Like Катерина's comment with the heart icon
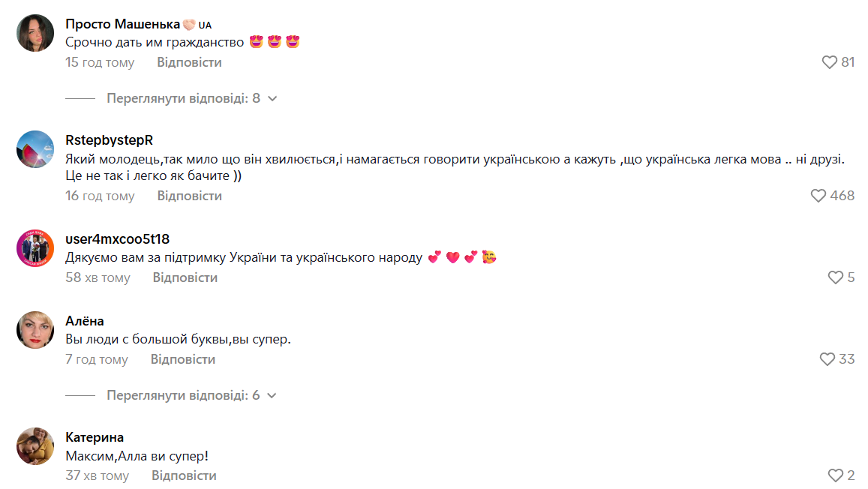 coord(834,475)
